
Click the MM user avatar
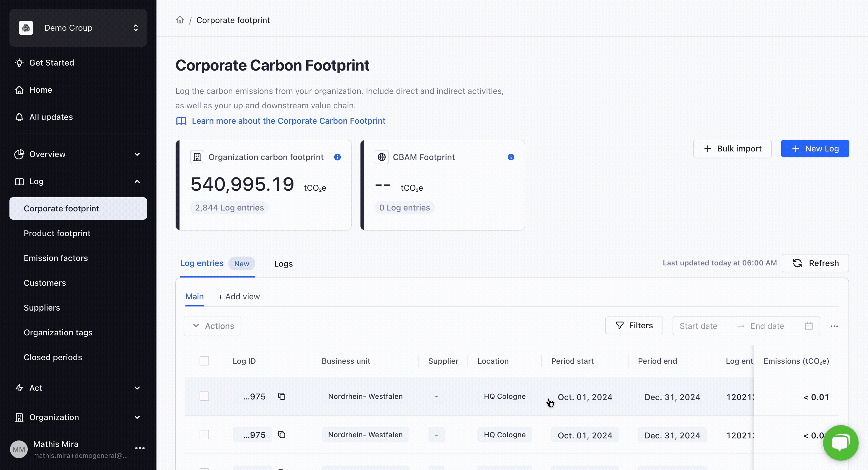coord(19,449)
